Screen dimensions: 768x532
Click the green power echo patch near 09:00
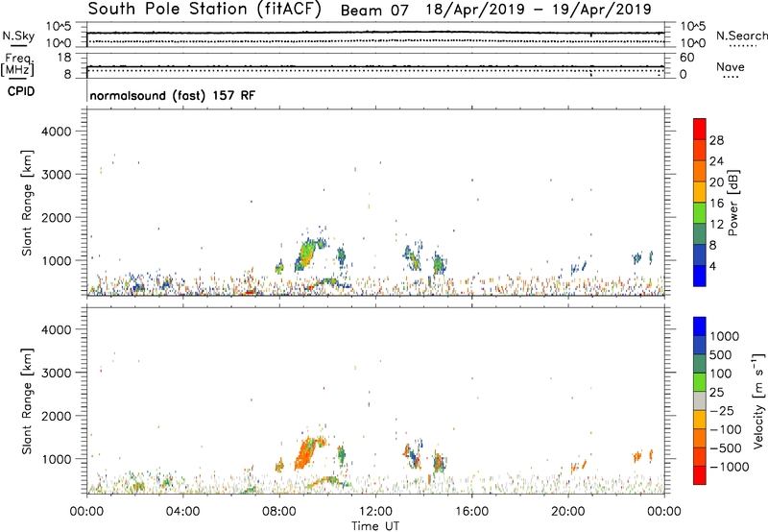[306, 254]
